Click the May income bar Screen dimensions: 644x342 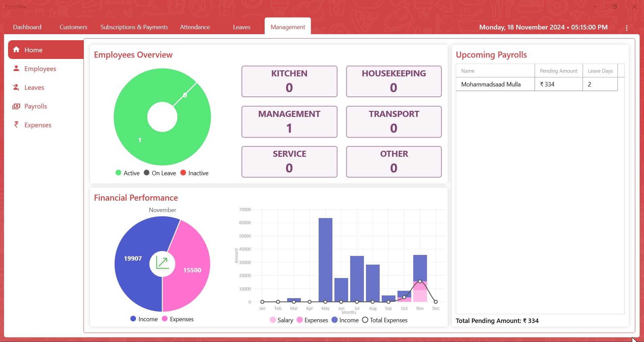(325, 260)
